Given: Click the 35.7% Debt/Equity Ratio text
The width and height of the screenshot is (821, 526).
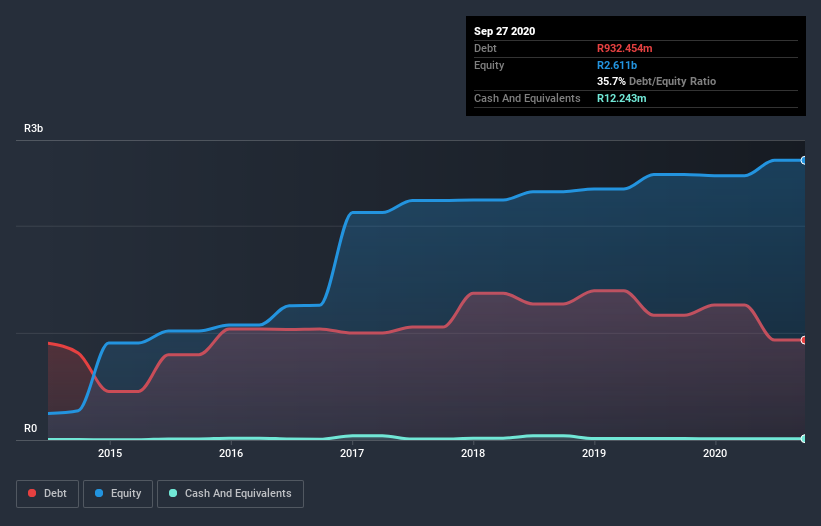Looking at the screenshot, I should tap(656, 82).
